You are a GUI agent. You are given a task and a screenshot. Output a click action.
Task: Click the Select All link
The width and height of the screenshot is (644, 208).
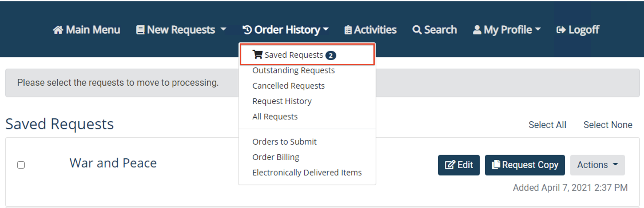[547, 125]
